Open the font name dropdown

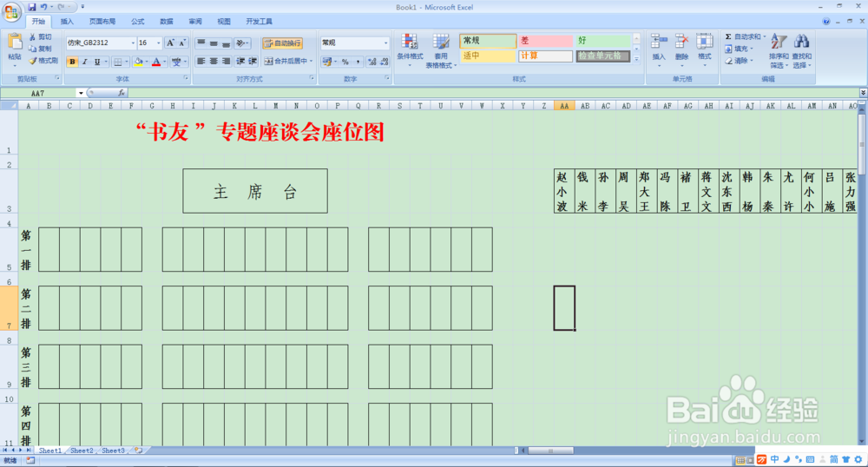coord(133,43)
